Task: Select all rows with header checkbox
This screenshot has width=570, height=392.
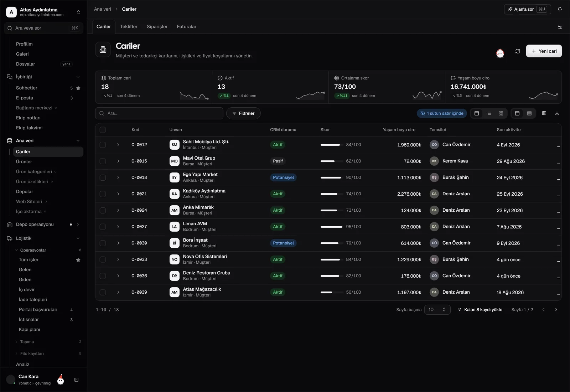Action: [x=103, y=130]
